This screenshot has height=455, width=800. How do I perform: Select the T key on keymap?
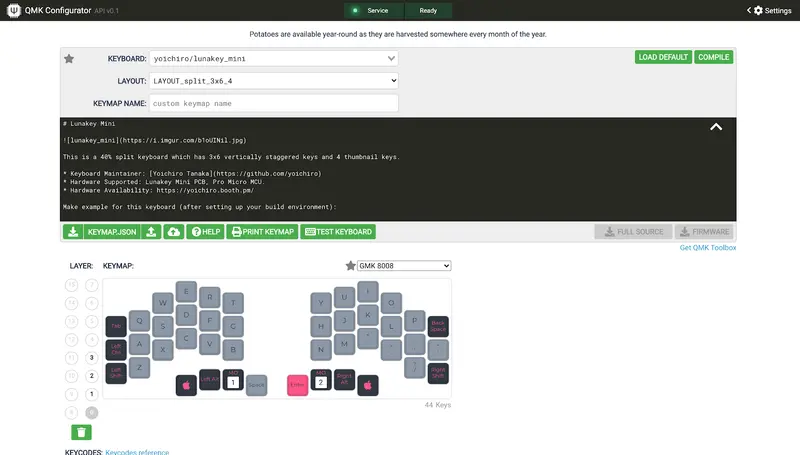[233, 303]
